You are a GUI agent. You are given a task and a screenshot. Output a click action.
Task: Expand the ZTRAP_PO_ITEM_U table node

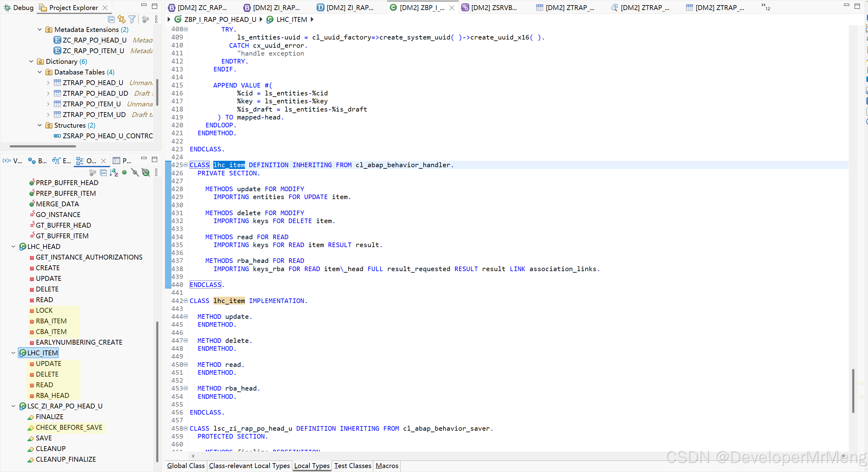pos(48,104)
